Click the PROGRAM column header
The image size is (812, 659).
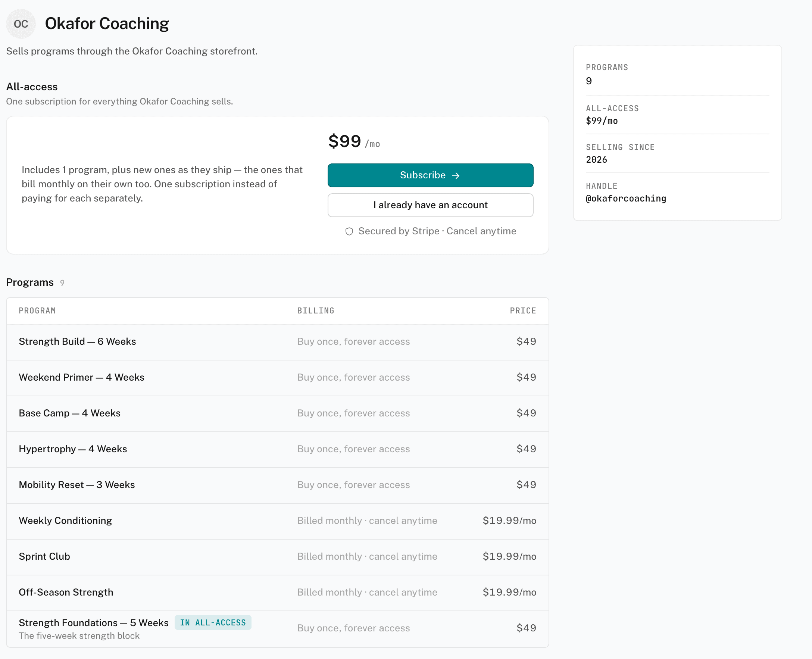click(x=37, y=310)
